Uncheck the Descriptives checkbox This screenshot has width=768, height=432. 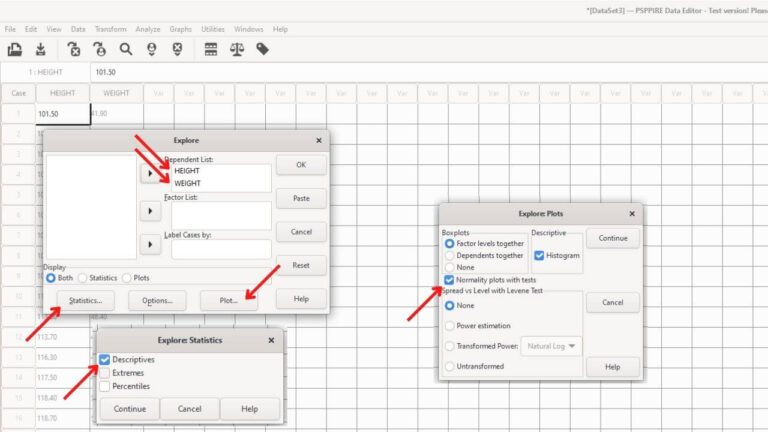pos(104,360)
